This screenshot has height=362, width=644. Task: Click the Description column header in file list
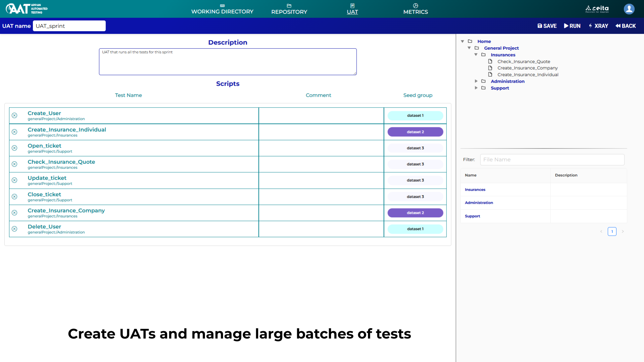[566, 175]
